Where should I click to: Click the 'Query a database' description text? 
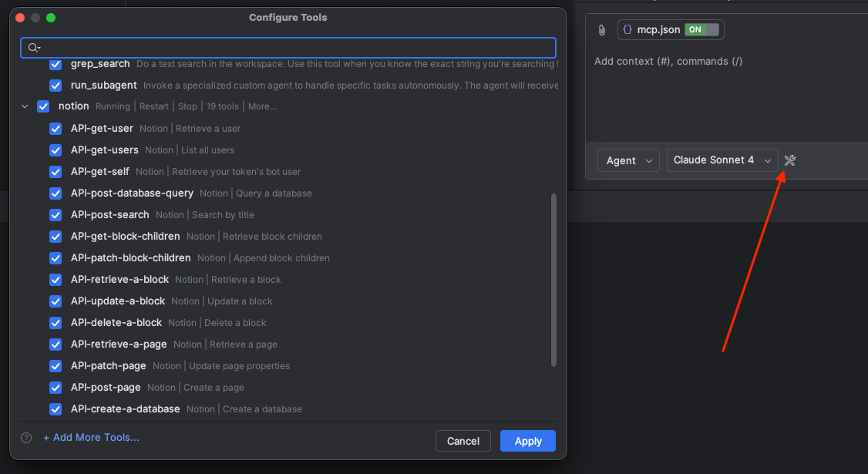click(x=274, y=193)
